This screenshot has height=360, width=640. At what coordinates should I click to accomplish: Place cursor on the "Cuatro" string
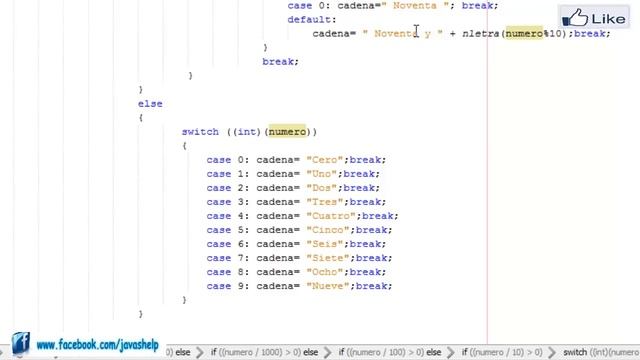coord(331,216)
